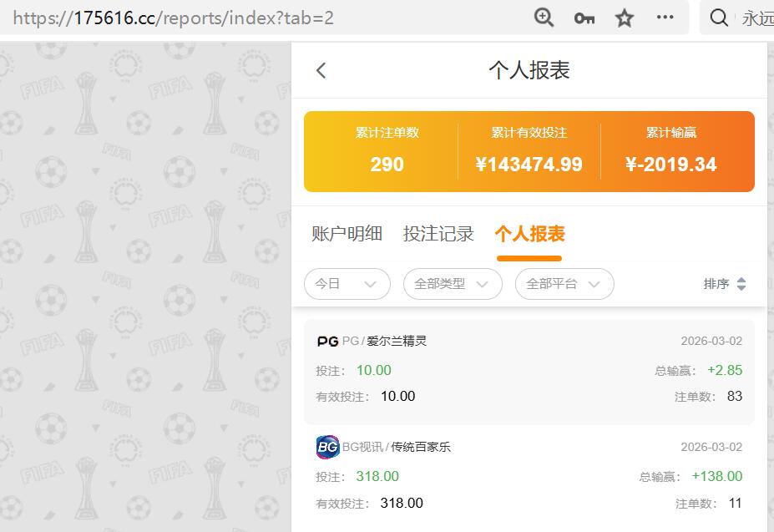The width and height of the screenshot is (774, 532).
Task: Open the saved passwords key icon
Action: (584, 17)
